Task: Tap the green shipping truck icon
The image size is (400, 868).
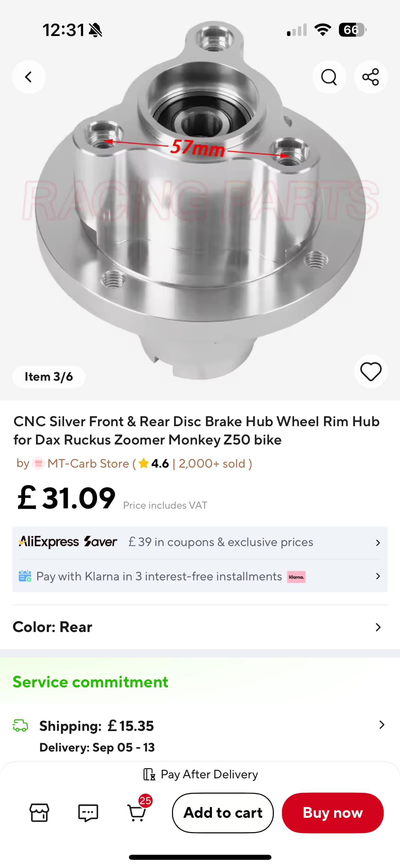Action: pos(20,725)
